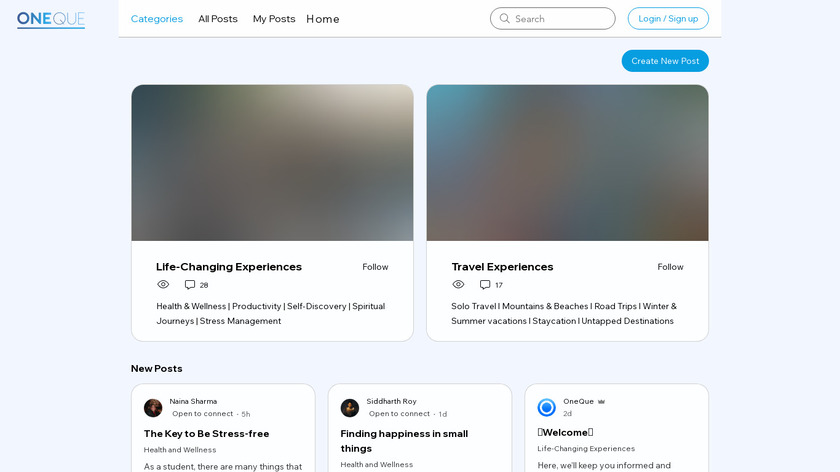Click views eye icon under Life-Changing Experiences
Viewport: 840px width, 472px height.
tap(163, 285)
